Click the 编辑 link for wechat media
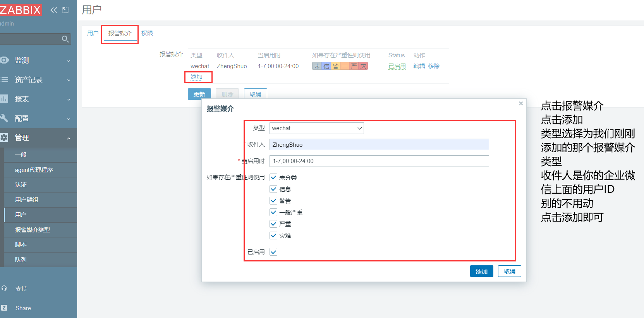The image size is (644, 318). (x=419, y=66)
